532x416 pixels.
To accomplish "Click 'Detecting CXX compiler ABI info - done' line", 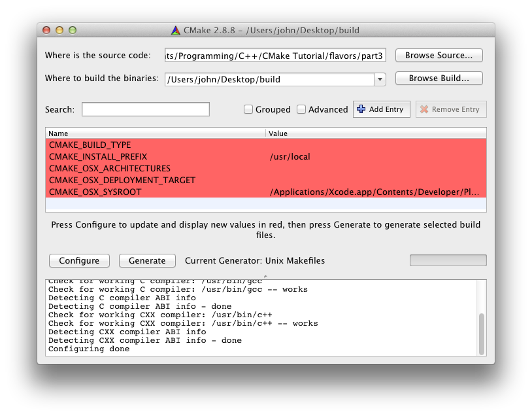I will coord(145,340).
